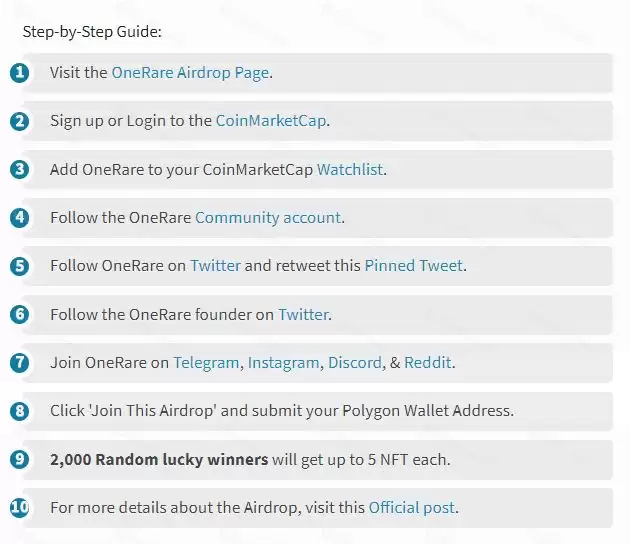Click the step 9 number badge
Viewport: 630px width, 544px height.
(x=20, y=459)
